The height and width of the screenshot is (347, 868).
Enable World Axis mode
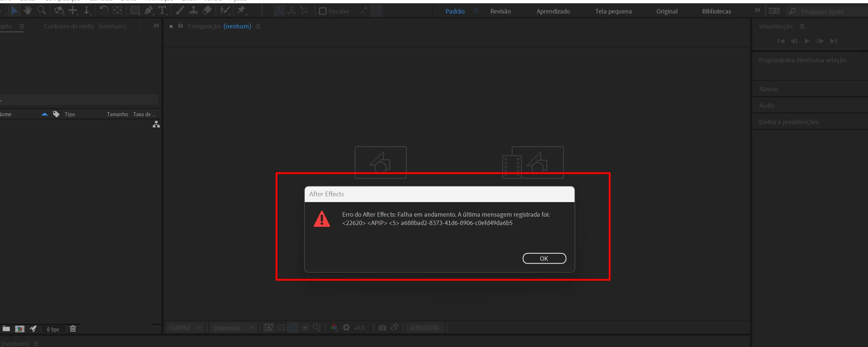pos(291,11)
